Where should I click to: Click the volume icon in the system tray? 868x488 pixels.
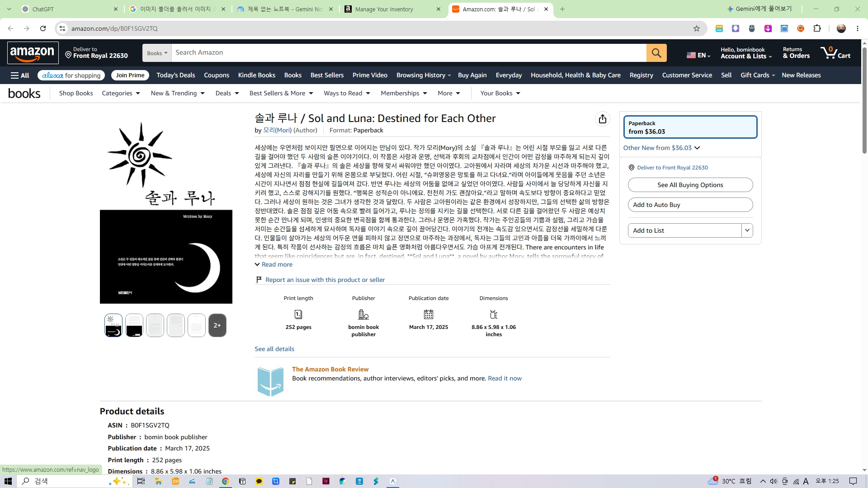774,481
